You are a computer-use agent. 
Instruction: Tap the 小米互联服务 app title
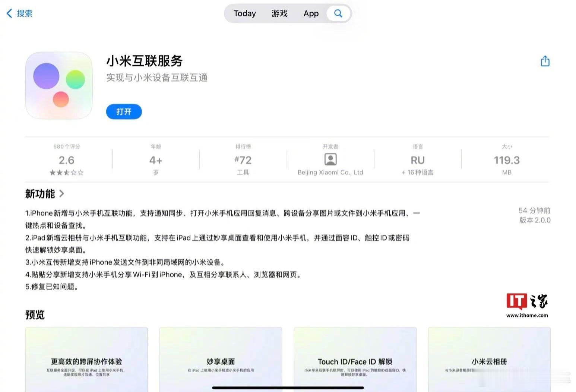pos(145,61)
